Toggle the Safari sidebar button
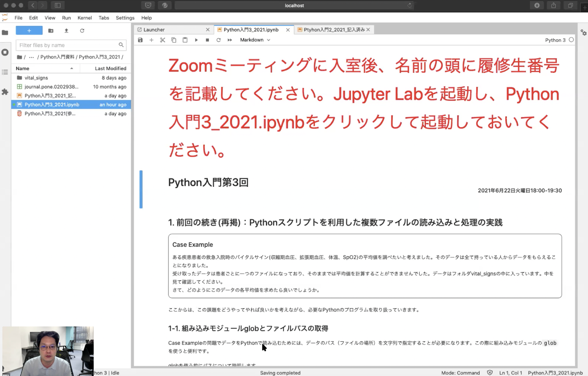 click(57, 6)
